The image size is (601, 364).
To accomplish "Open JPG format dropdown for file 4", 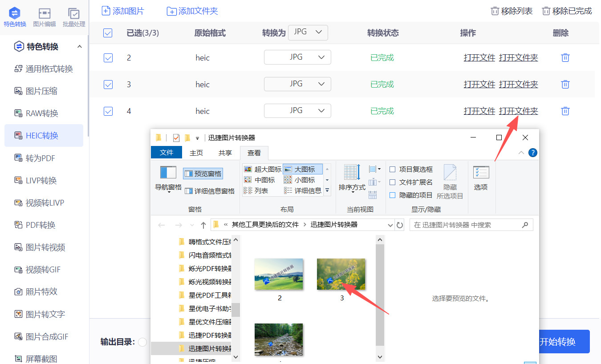I will click(x=297, y=111).
